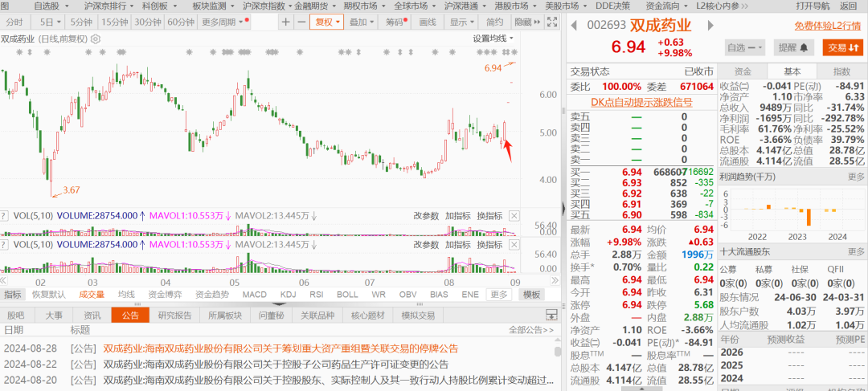Select the BOLL indicator
Screen dimensions: 868x391
pyautogui.click(x=347, y=294)
